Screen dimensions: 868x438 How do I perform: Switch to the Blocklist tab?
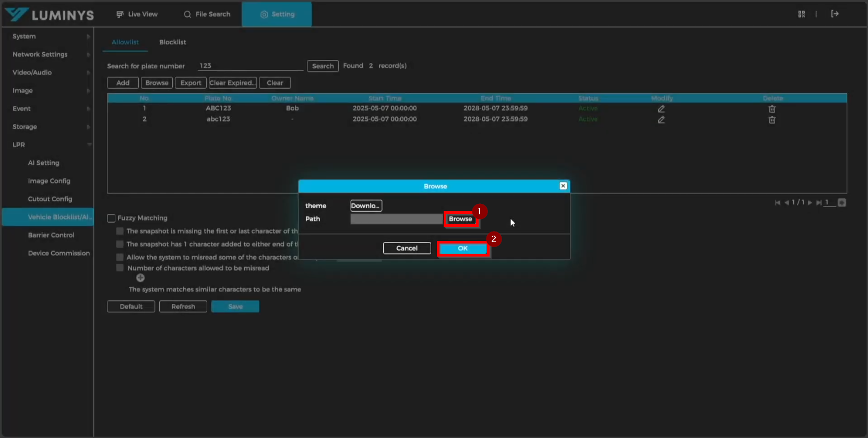(172, 42)
